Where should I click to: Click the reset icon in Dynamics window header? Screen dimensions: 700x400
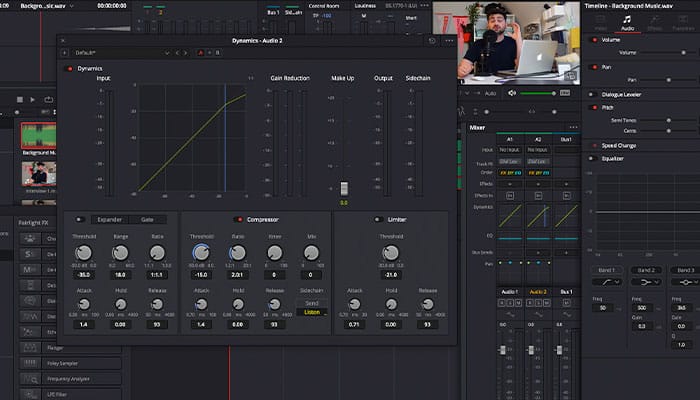click(432, 41)
